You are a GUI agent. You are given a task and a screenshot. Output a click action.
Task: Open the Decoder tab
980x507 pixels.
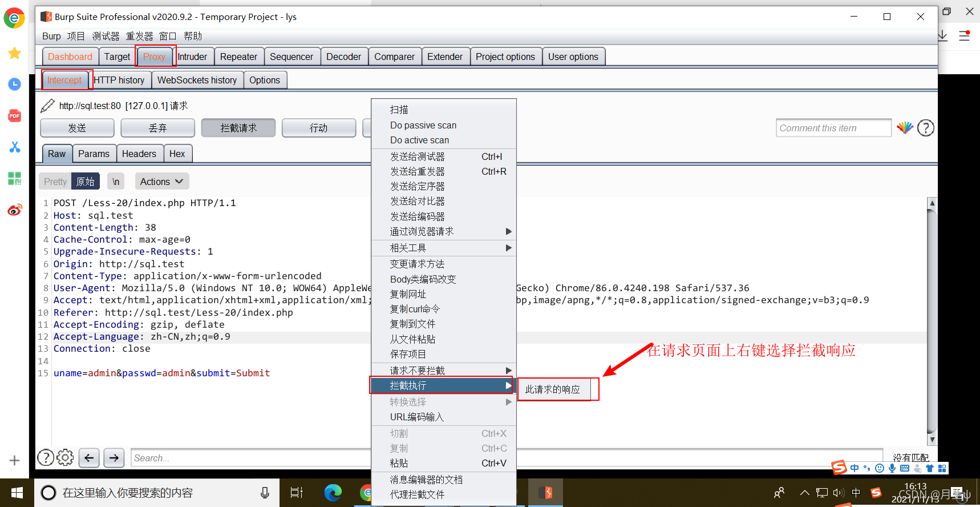343,57
